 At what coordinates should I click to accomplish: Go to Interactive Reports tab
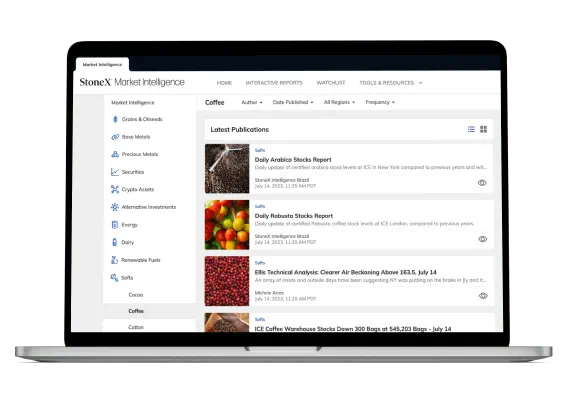pos(274,83)
